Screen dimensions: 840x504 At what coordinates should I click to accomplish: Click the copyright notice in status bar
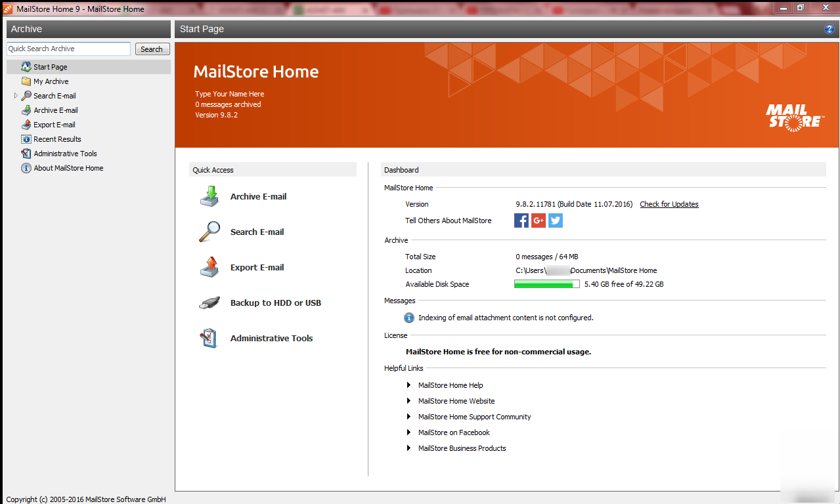click(86, 499)
